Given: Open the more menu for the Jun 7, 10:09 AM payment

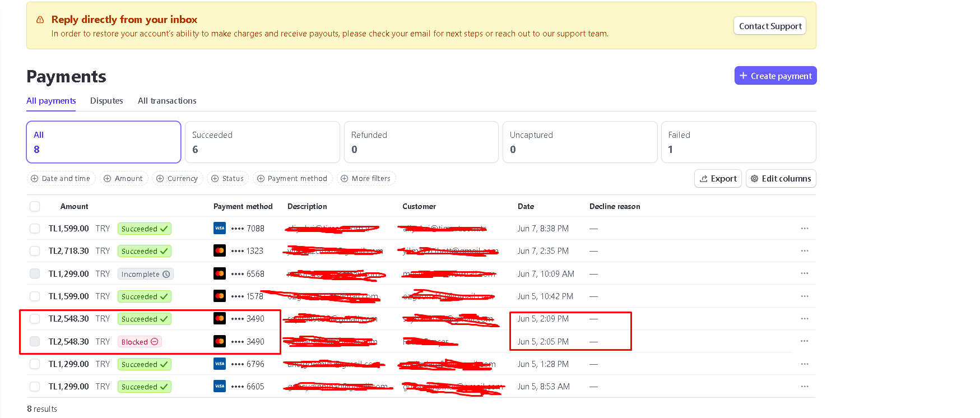Looking at the screenshot, I should pos(805,273).
